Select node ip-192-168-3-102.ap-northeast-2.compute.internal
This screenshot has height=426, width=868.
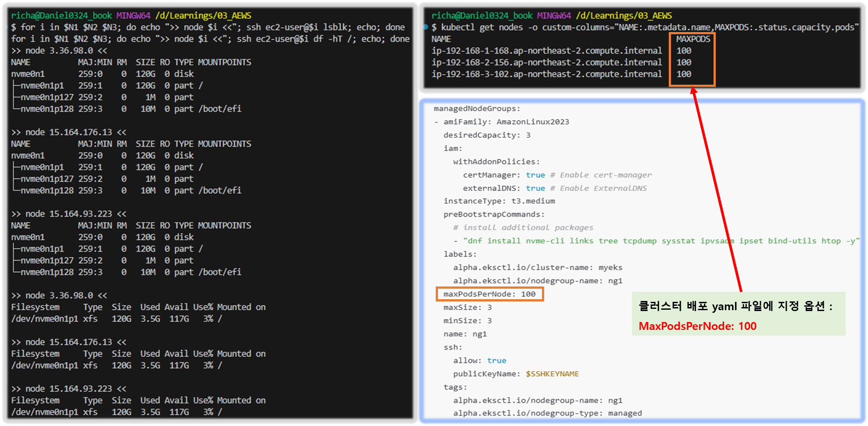click(546, 74)
